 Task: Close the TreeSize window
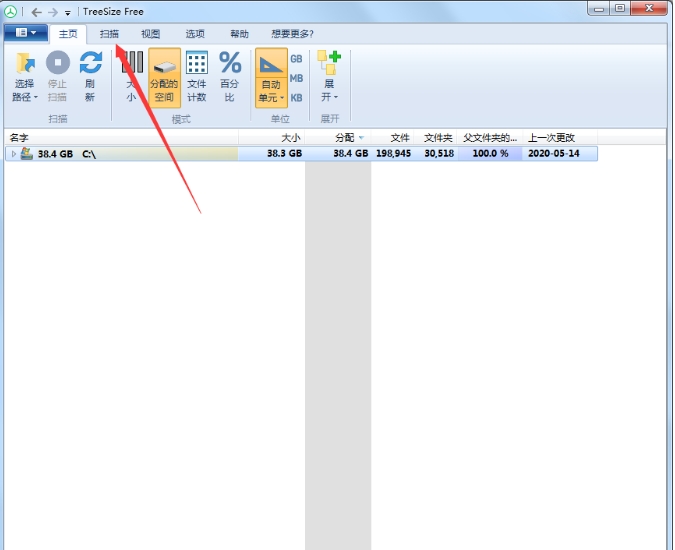(650, 8)
